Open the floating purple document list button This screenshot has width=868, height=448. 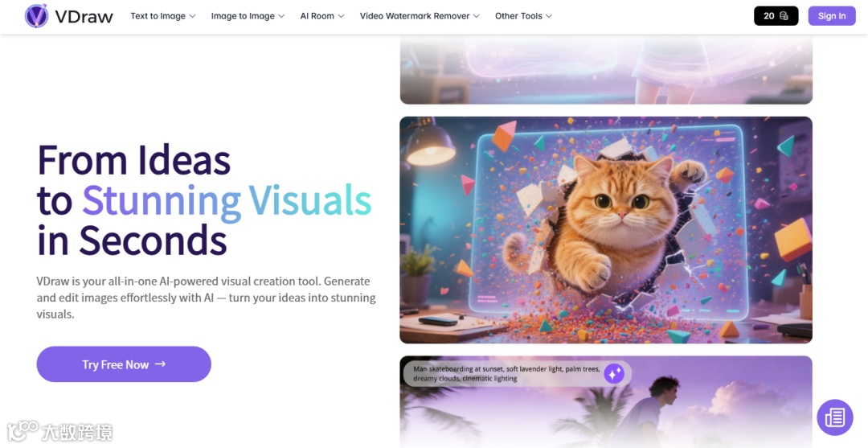[x=835, y=417]
